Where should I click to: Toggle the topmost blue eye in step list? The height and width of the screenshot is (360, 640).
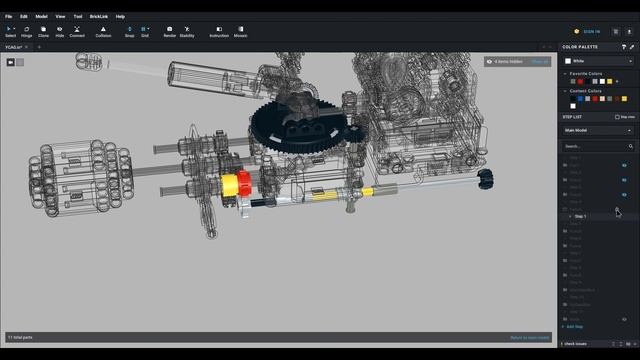[624, 165]
